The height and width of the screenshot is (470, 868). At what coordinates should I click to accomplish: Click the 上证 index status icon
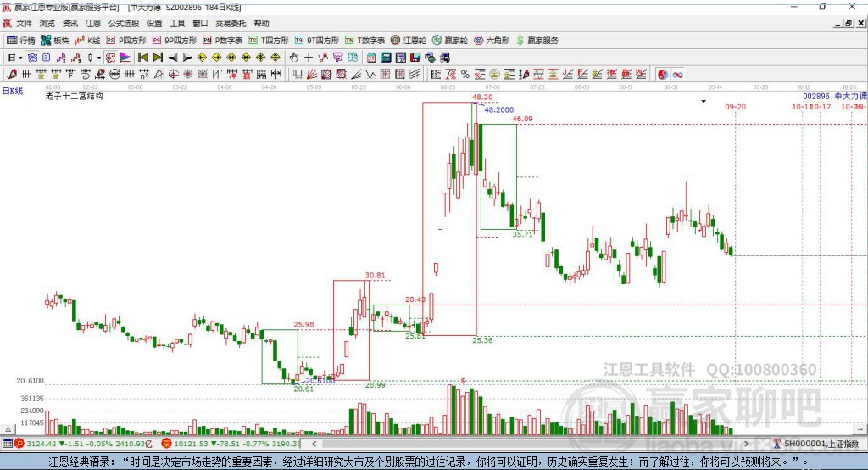[x=19, y=444]
